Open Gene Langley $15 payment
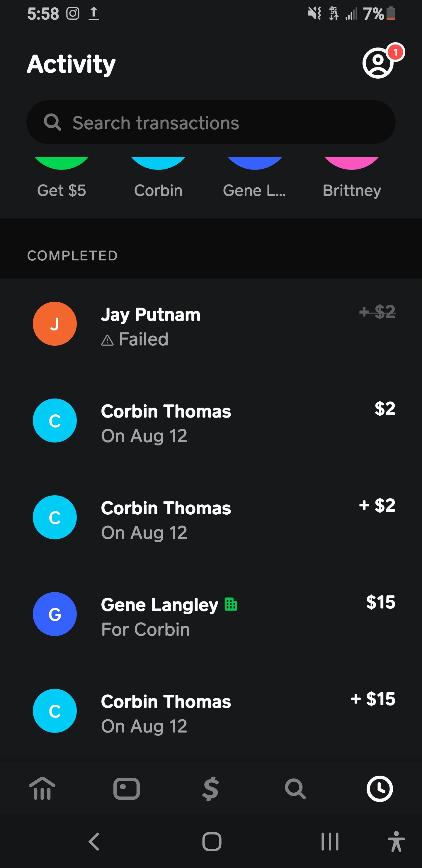 [x=211, y=615]
